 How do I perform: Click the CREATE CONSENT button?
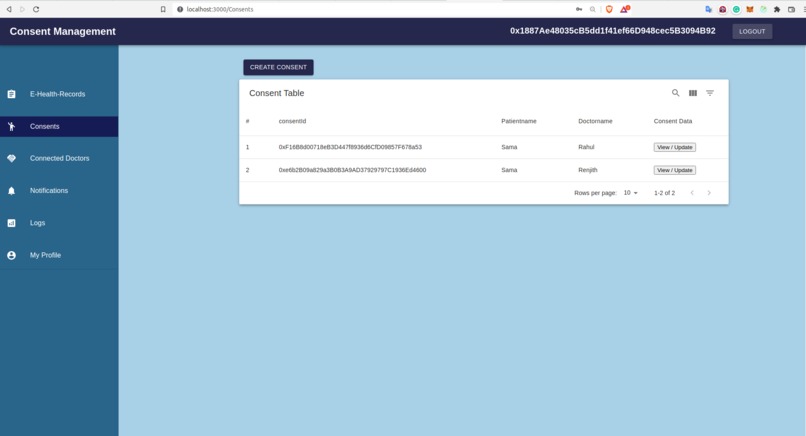278,67
